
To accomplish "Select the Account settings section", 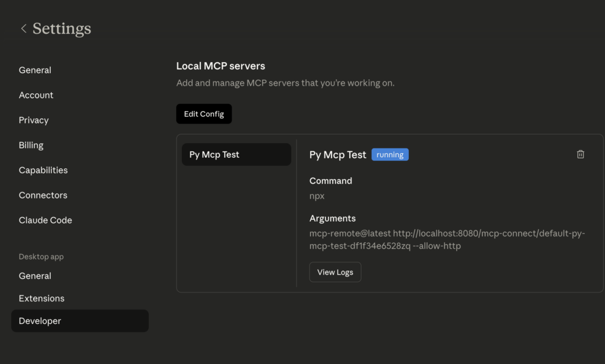I will point(36,95).
